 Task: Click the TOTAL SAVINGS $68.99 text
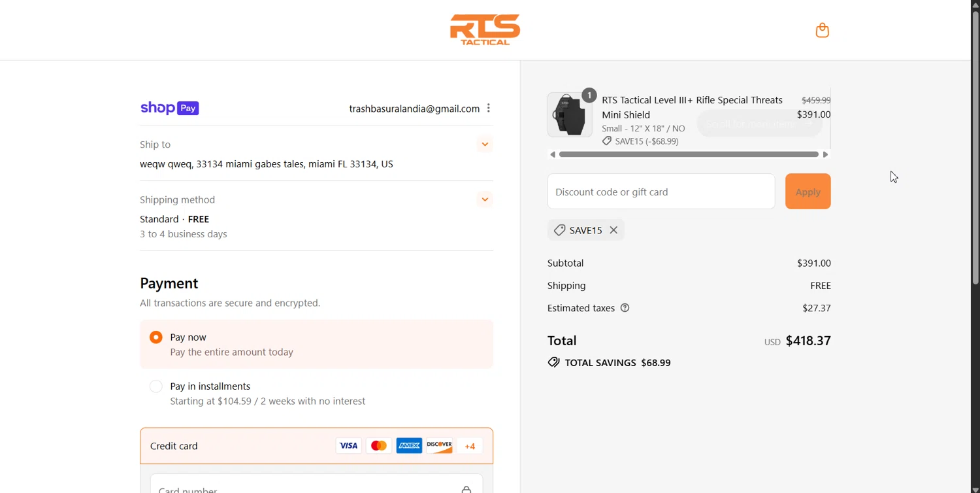tap(617, 362)
